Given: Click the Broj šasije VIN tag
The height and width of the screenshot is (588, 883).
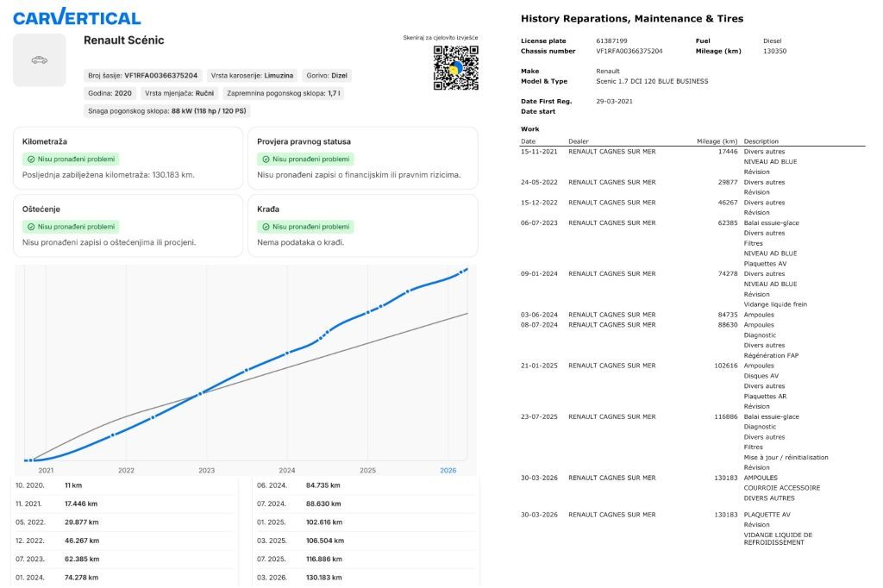Looking at the screenshot, I should (x=142, y=76).
